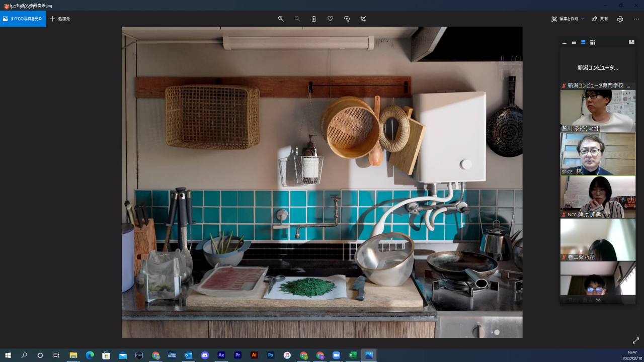
Task: Open the Discord icon in the taskbar
Action: click(205, 355)
